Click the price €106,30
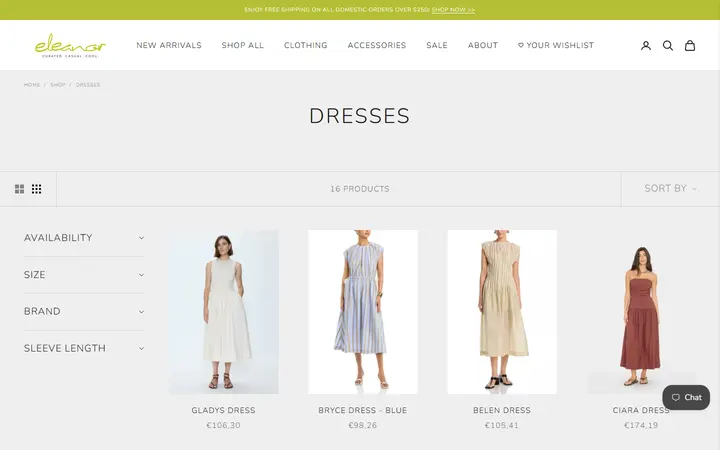The width and height of the screenshot is (720, 450). pos(224,426)
